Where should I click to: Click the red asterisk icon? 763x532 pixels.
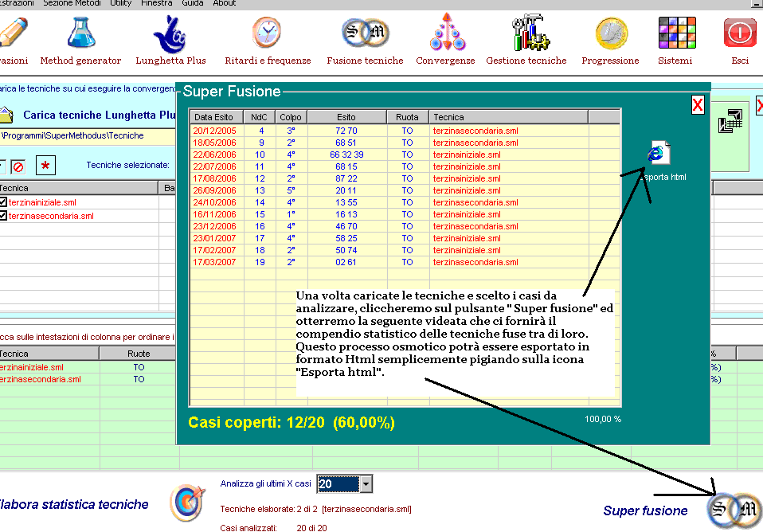pos(45,166)
